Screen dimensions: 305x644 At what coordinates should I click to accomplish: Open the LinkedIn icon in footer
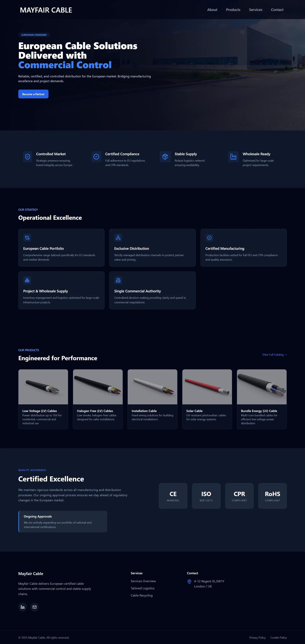coord(23,607)
